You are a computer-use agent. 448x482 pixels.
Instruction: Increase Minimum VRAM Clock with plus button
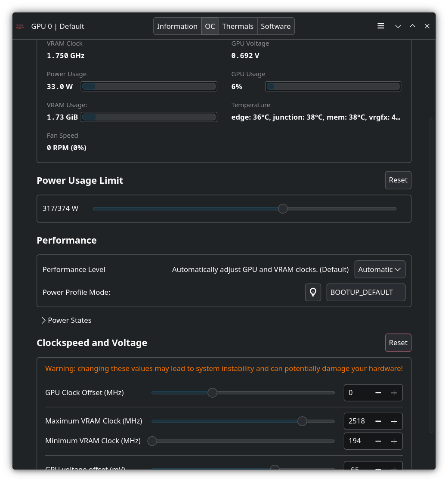point(394,441)
